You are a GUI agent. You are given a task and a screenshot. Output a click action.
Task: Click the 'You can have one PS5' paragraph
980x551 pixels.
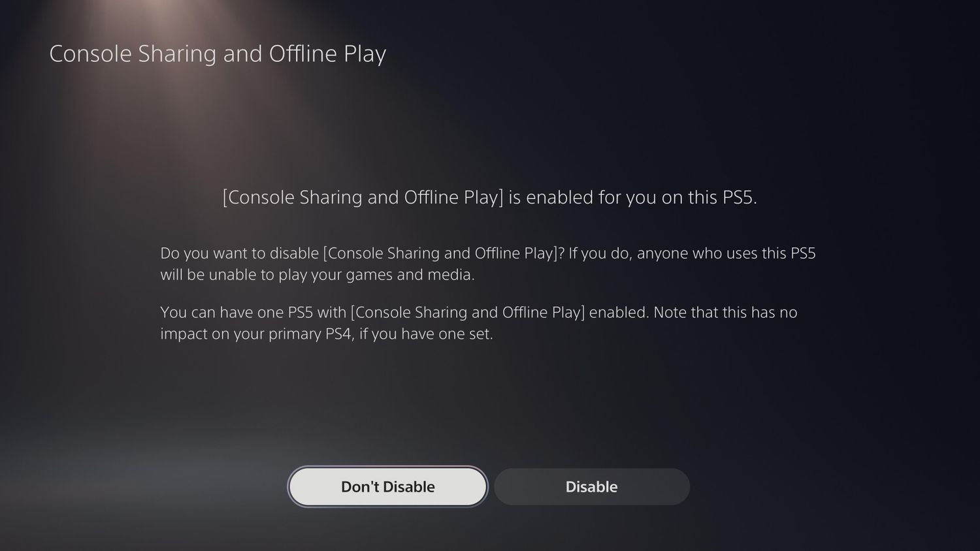pos(479,323)
